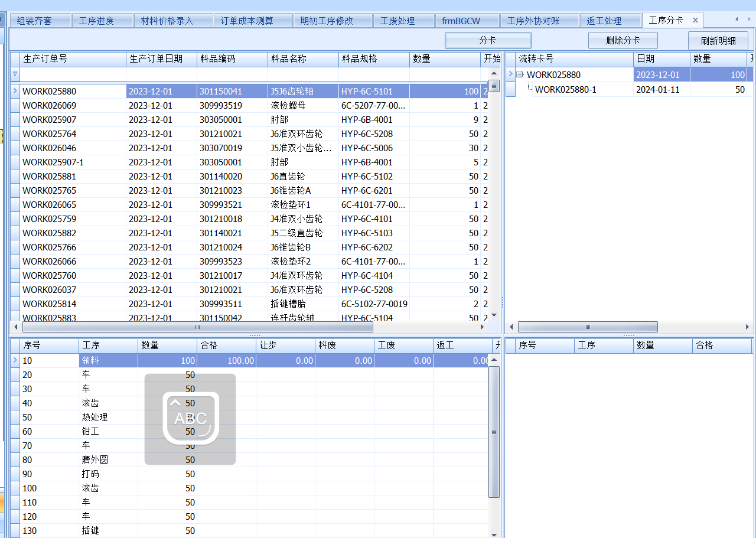Select process row 90 打码
756x538 pixels.
(250, 474)
